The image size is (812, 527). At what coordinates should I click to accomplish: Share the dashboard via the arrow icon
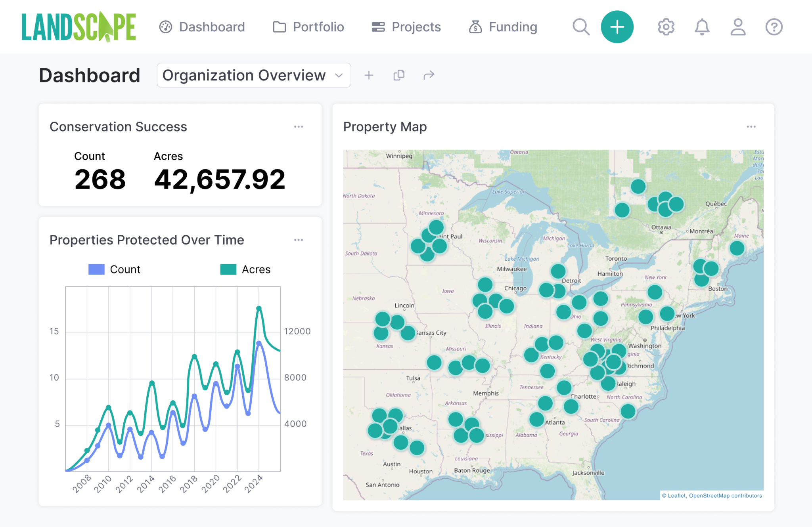429,75
